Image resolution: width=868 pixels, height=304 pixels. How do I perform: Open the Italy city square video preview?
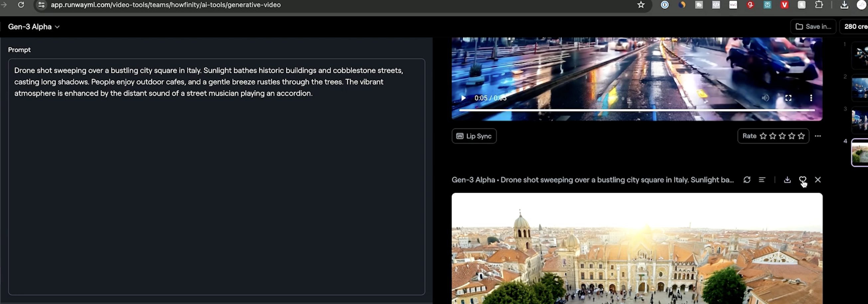(637, 248)
